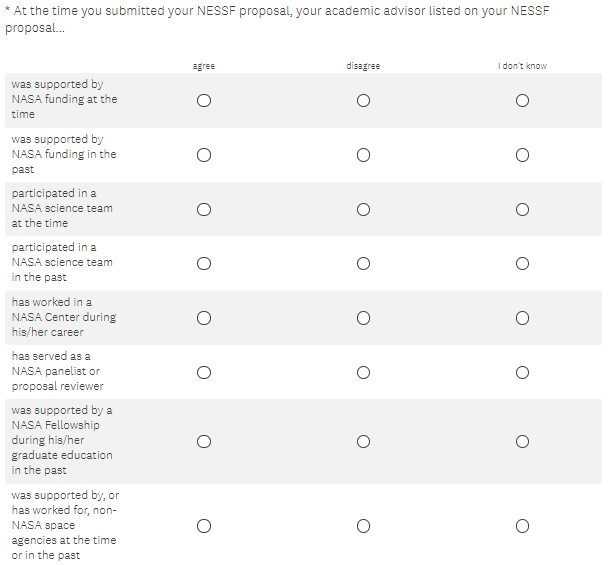Pick I don't know for NASA funding in past
This screenshot has width=609, height=565.
click(522, 155)
